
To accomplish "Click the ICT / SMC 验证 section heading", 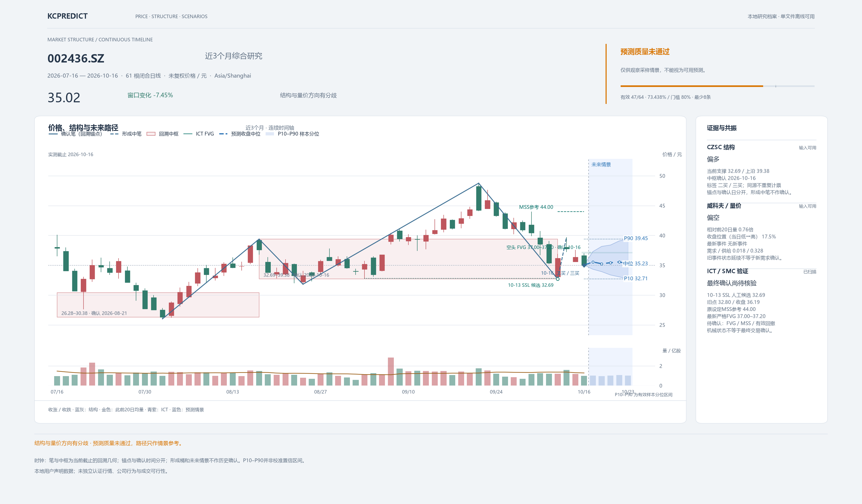I will pos(727,271).
